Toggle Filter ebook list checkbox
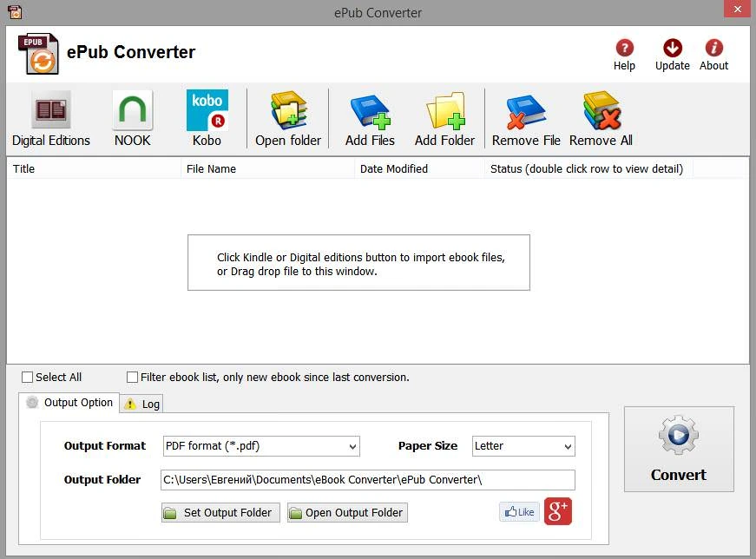756x559 pixels. point(132,378)
